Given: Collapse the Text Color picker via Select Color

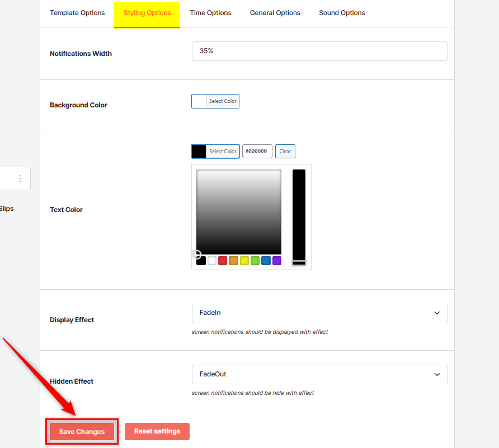Looking at the screenshot, I should 223,151.
